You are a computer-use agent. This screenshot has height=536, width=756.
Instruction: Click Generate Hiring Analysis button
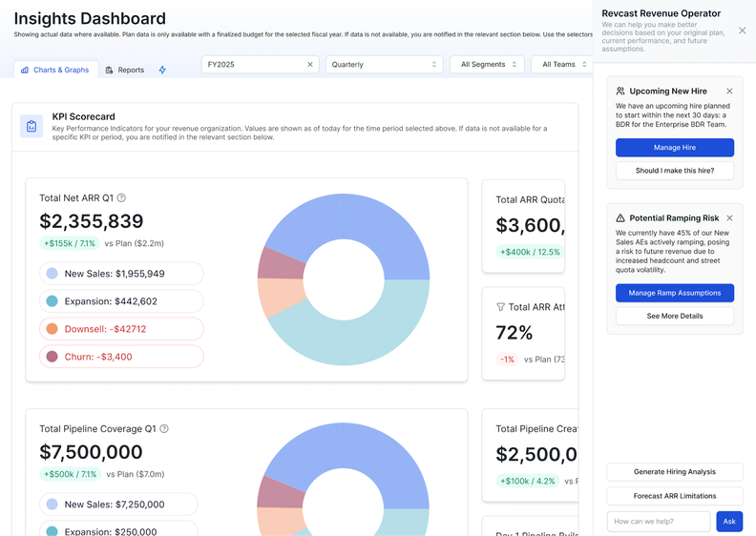675,472
